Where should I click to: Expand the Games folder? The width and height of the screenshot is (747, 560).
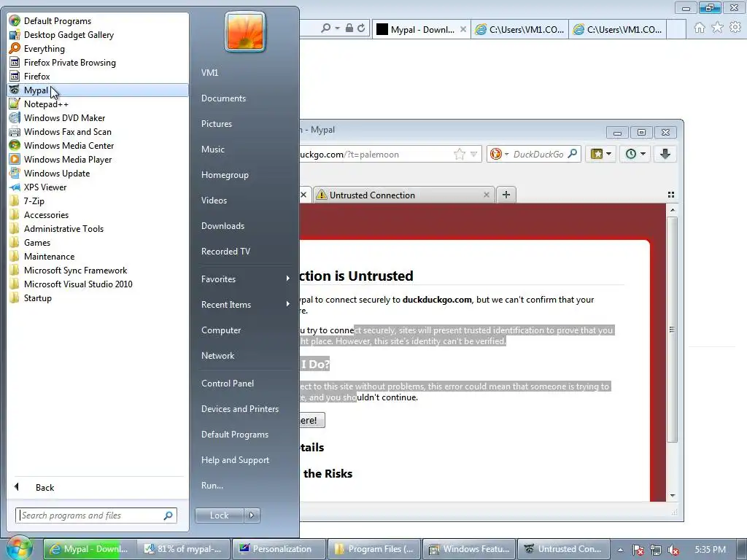(98, 242)
